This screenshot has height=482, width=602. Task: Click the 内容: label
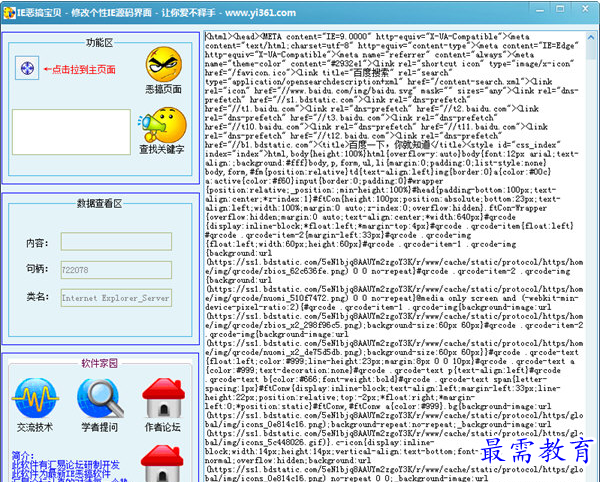coord(37,243)
